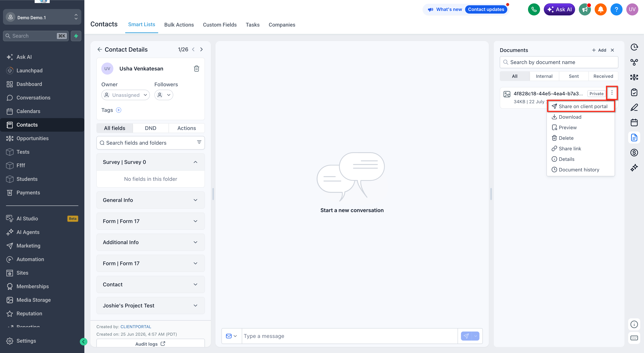Image resolution: width=644 pixels, height=353 pixels.
Task: Open the email channel selector in message bar
Action: click(231, 336)
